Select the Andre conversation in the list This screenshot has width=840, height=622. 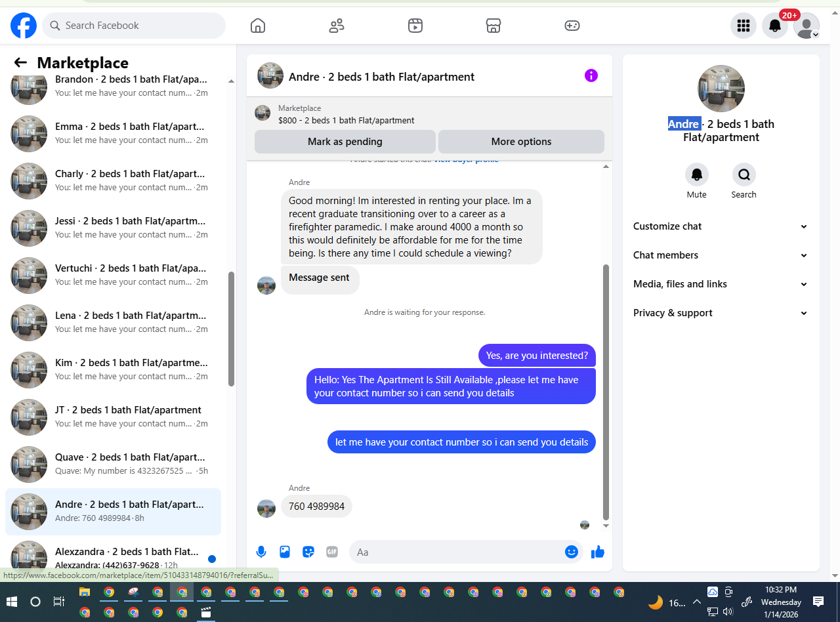coord(114,512)
